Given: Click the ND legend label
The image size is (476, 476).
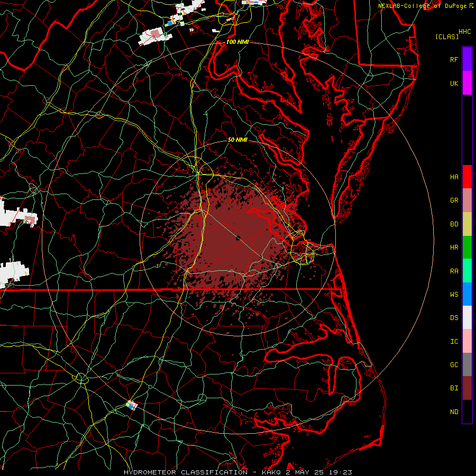Looking at the screenshot, I should (x=454, y=412).
